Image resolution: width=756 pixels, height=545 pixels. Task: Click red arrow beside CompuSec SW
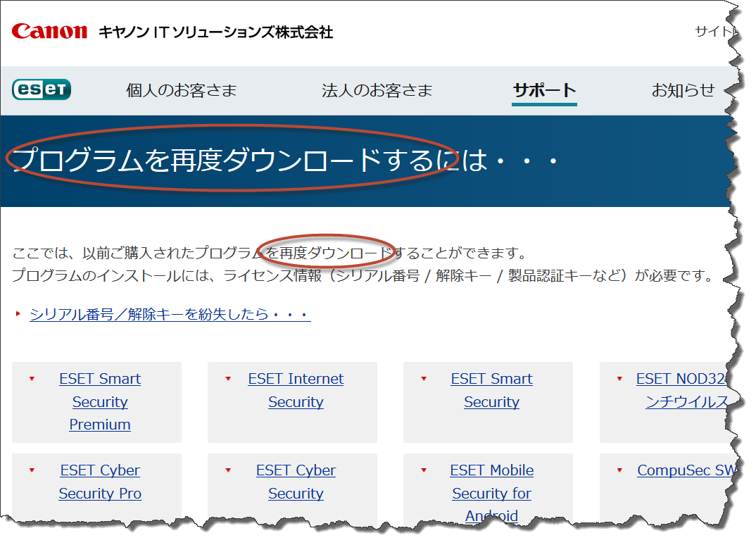(x=619, y=470)
